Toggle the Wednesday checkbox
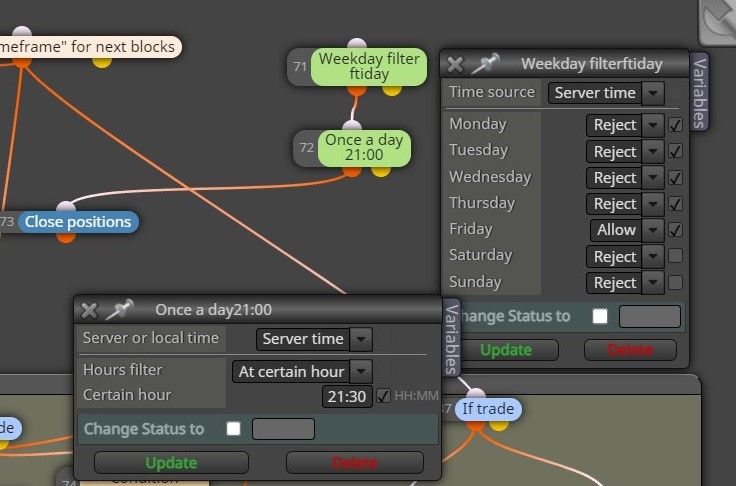Viewport: 736px width, 486px height. click(x=675, y=177)
